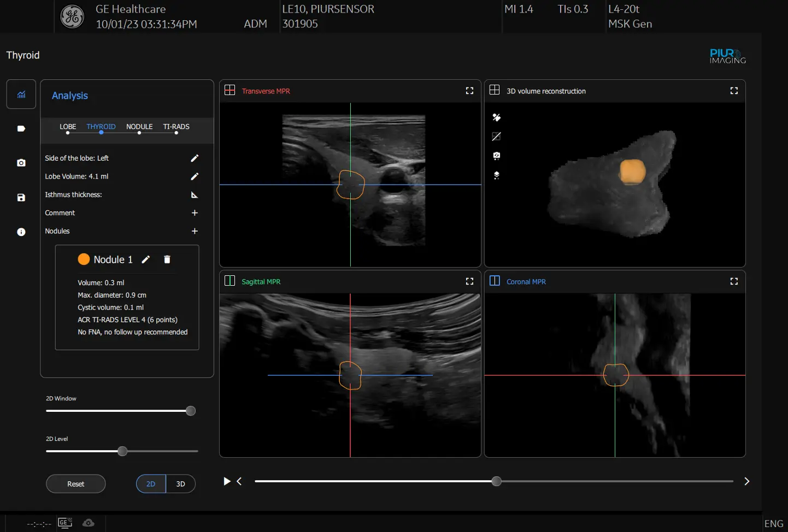
Task: Click nodule contour in Transverse MPR
Action: pyautogui.click(x=350, y=185)
